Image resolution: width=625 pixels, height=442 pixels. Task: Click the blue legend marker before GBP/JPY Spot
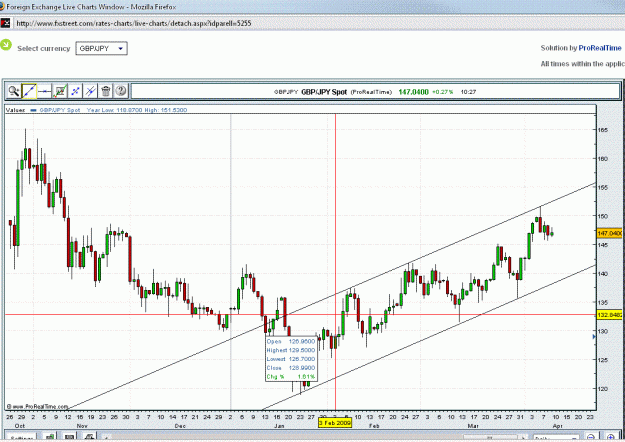(x=34, y=110)
